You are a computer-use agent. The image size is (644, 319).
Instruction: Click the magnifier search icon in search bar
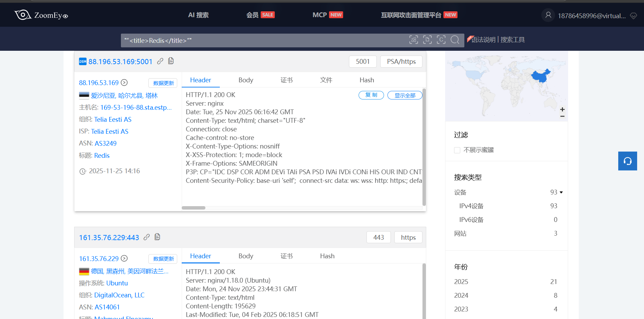pyautogui.click(x=455, y=40)
